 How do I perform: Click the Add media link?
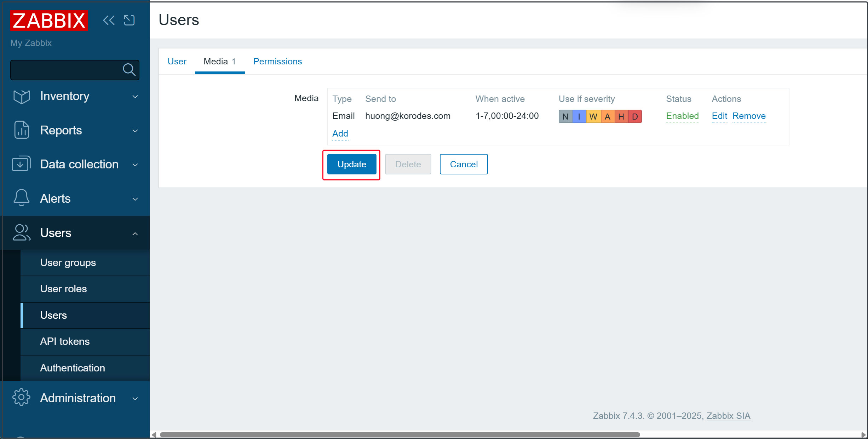[340, 134]
